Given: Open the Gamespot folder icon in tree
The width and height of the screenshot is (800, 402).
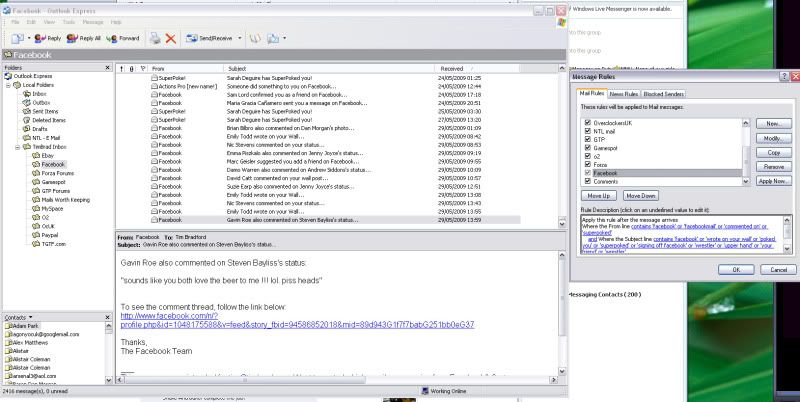Looking at the screenshot, I should [x=36, y=182].
